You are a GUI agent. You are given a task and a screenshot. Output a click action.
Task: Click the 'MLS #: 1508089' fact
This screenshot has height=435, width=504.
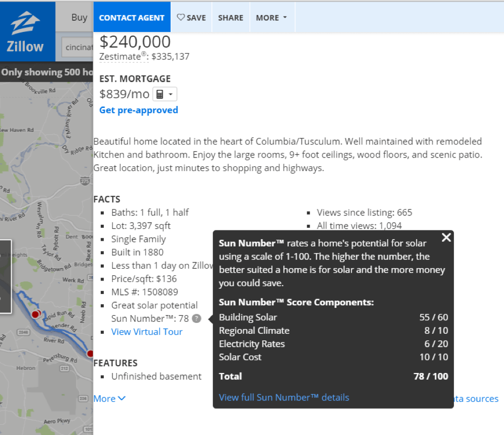[145, 292]
